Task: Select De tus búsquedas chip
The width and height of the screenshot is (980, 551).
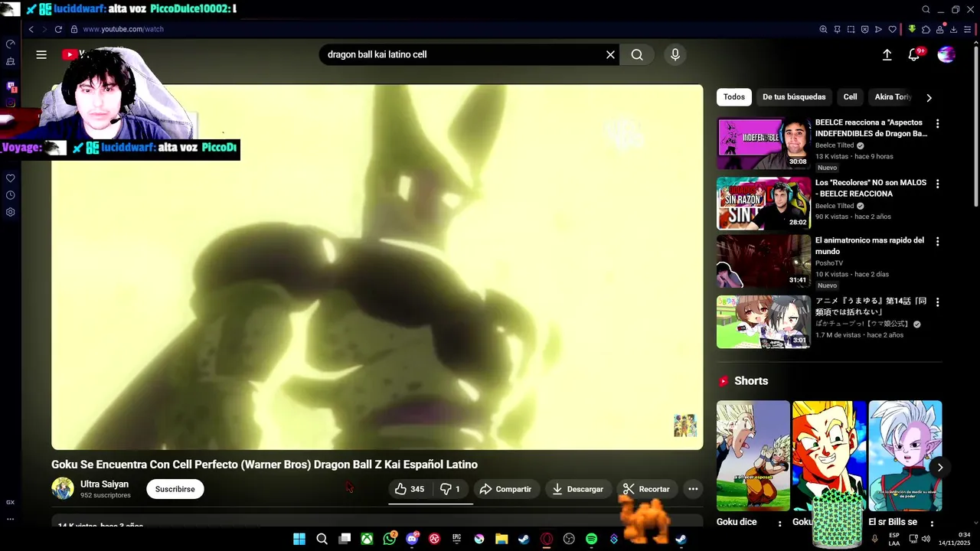Action: tap(794, 97)
